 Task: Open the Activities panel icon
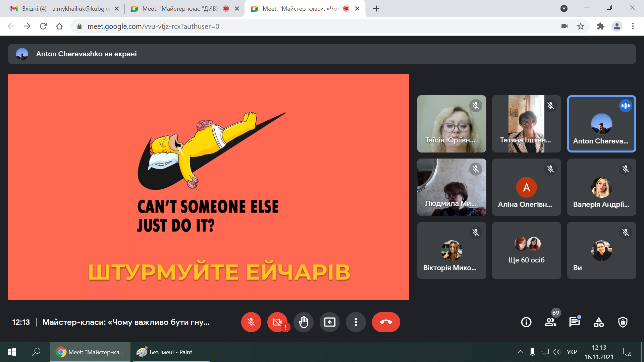point(599,322)
